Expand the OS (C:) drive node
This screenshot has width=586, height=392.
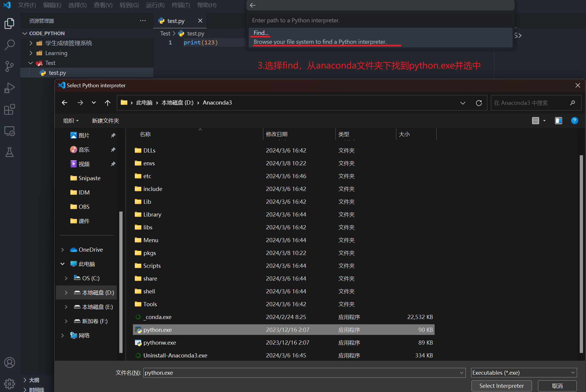click(66, 278)
